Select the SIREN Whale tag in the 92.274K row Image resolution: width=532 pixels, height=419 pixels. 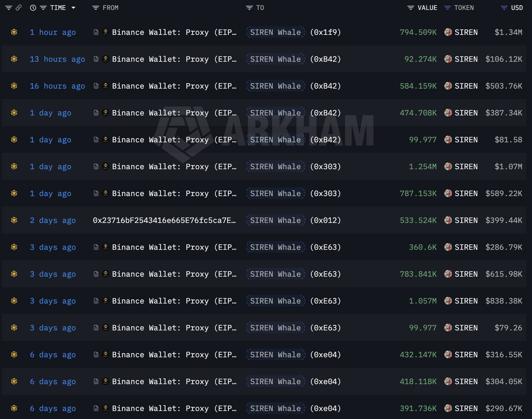[x=276, y=59]
